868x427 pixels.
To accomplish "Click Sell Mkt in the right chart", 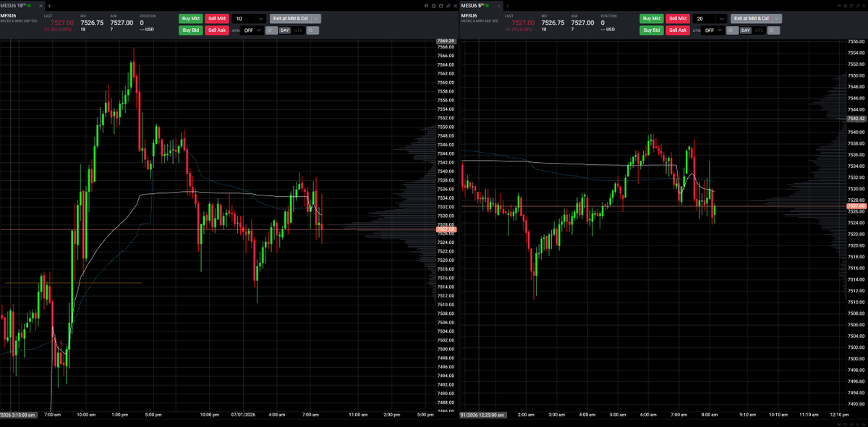I will 678,19.
